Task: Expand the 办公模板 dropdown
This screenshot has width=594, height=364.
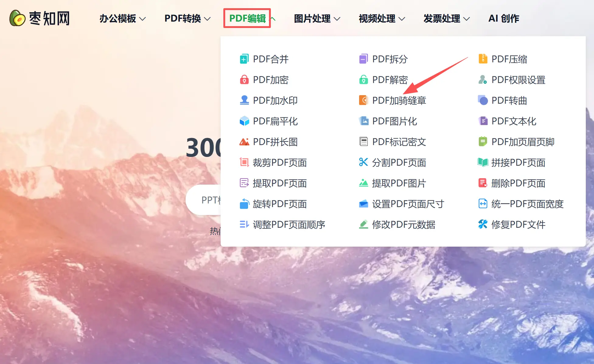Action: pos(123,19)
